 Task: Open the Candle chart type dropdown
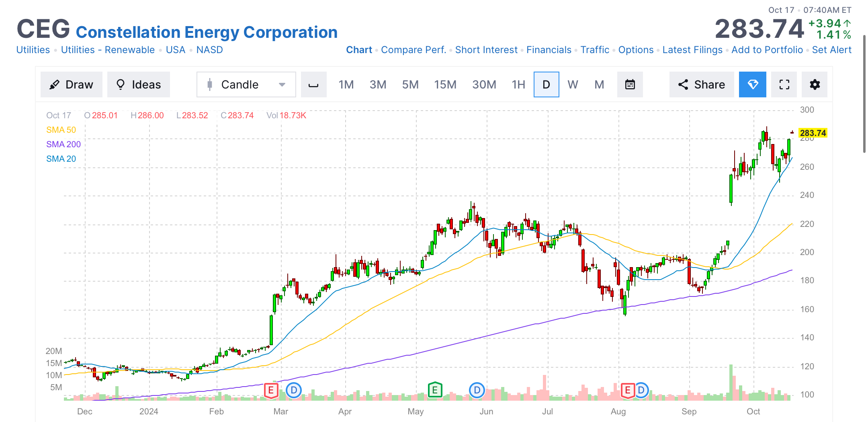coord(246,84)
